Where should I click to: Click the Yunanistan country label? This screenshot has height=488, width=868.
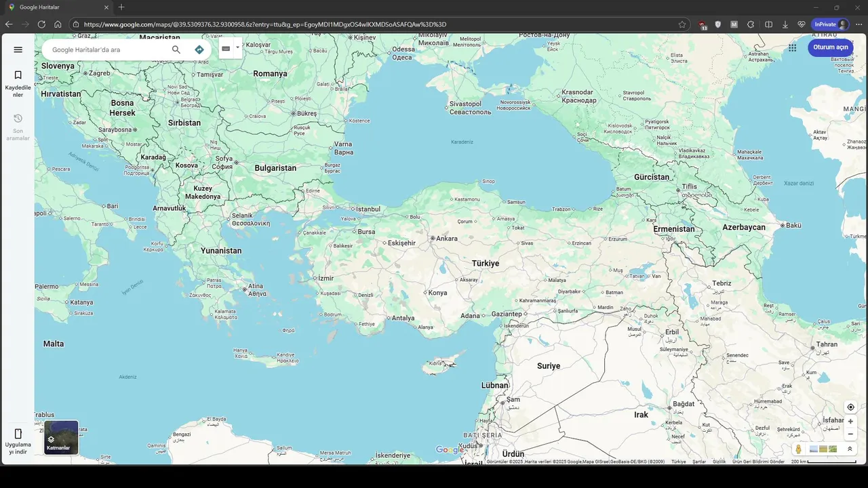point(221,250)
